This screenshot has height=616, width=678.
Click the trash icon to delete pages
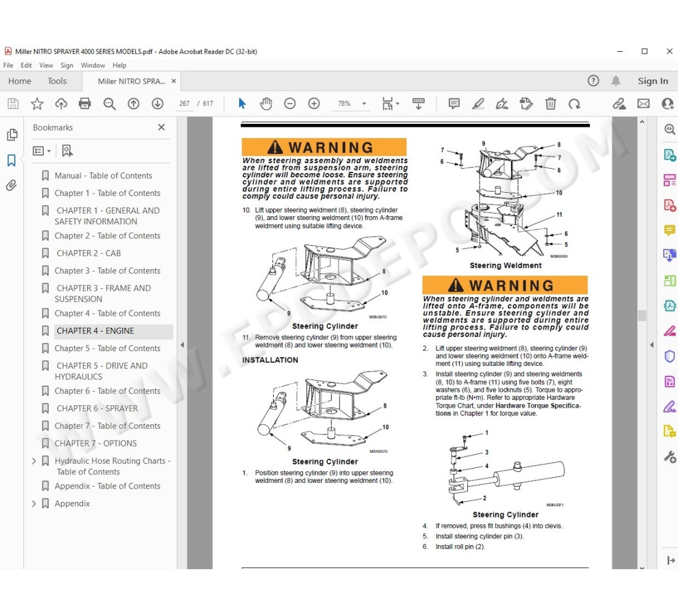pos(550,103)
